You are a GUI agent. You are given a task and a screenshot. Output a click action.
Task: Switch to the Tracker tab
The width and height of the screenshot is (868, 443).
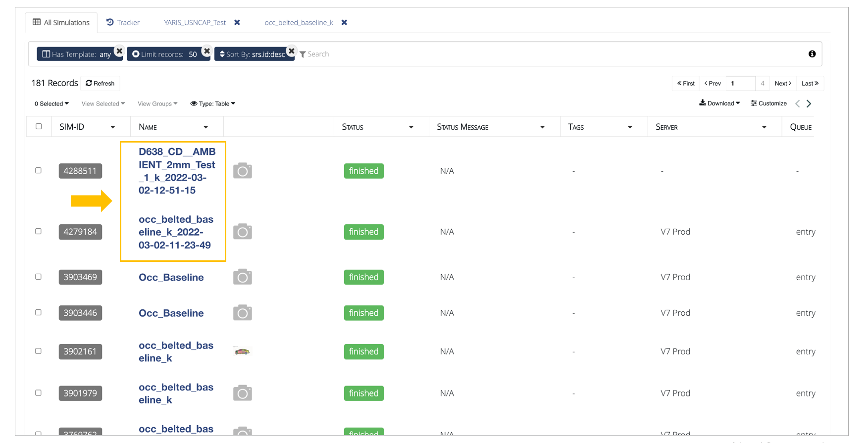click(123, 22)
